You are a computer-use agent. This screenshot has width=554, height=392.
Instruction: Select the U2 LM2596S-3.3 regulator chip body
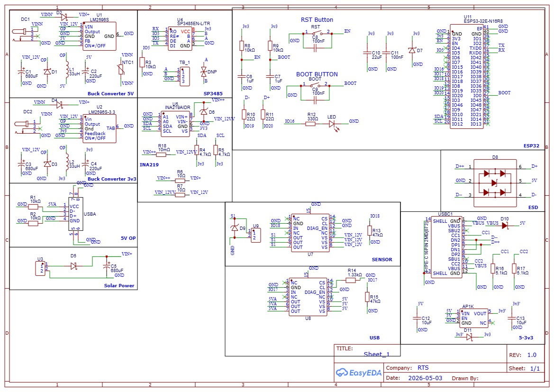(x=99, y=128)
